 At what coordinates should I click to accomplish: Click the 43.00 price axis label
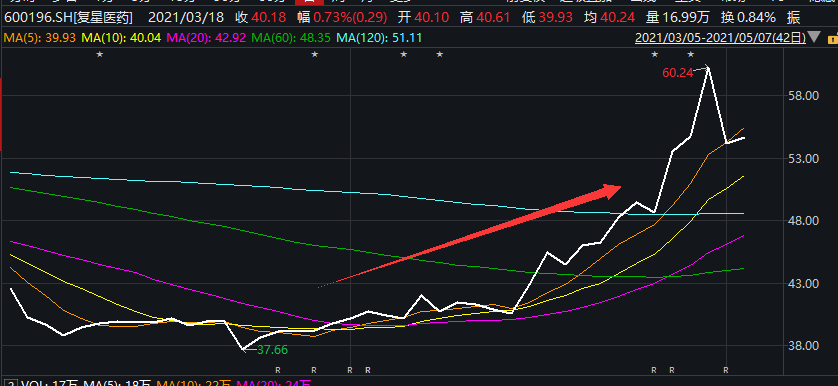pos(804,283)
